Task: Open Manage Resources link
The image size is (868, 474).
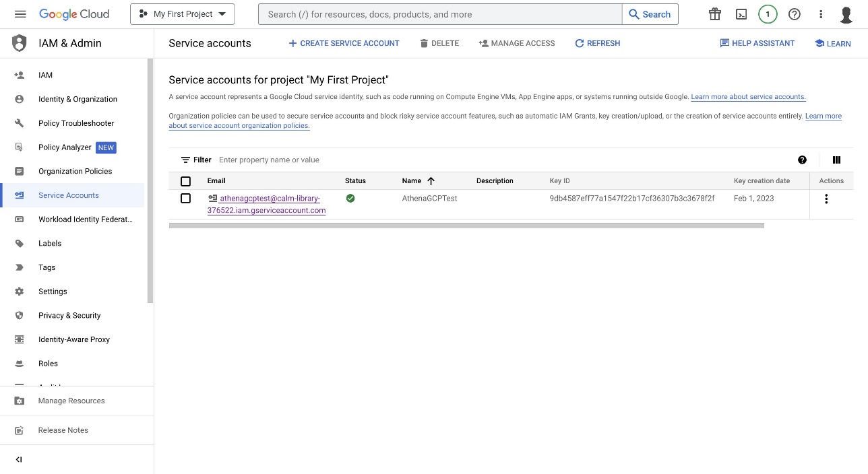Action: point(71,401)
